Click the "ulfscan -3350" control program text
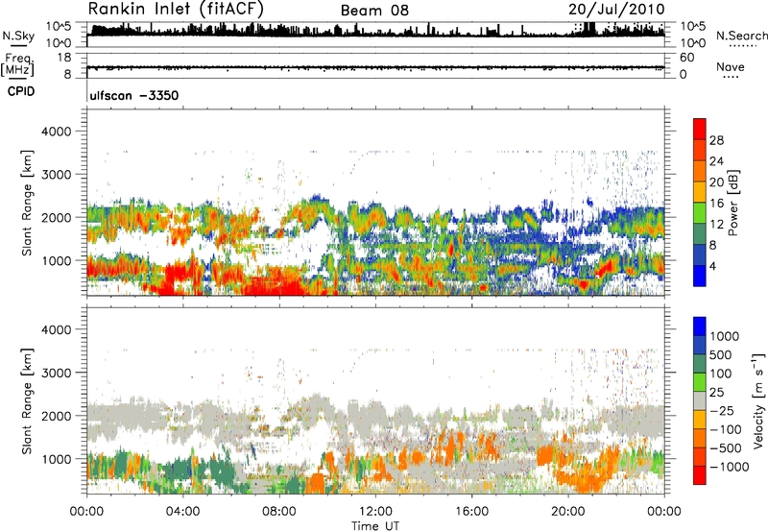The height and width of the screenshot is (532, 768). pos(134,95)
